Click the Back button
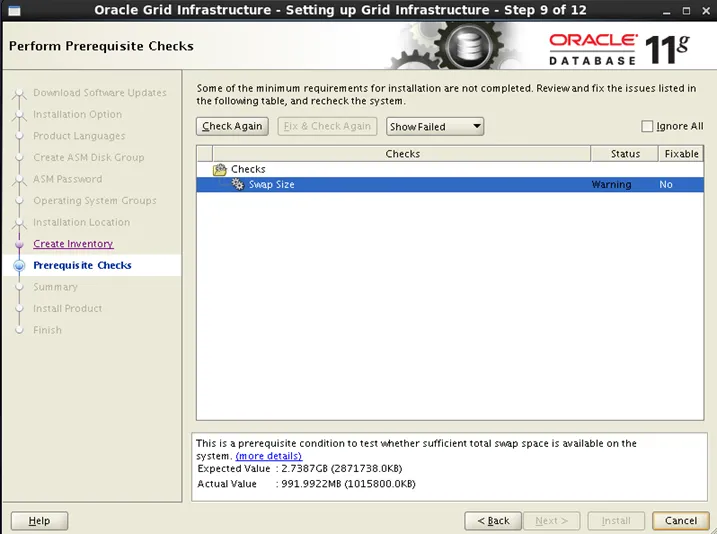Viewport: 717px width, 534px height. (x=493, y=520)
